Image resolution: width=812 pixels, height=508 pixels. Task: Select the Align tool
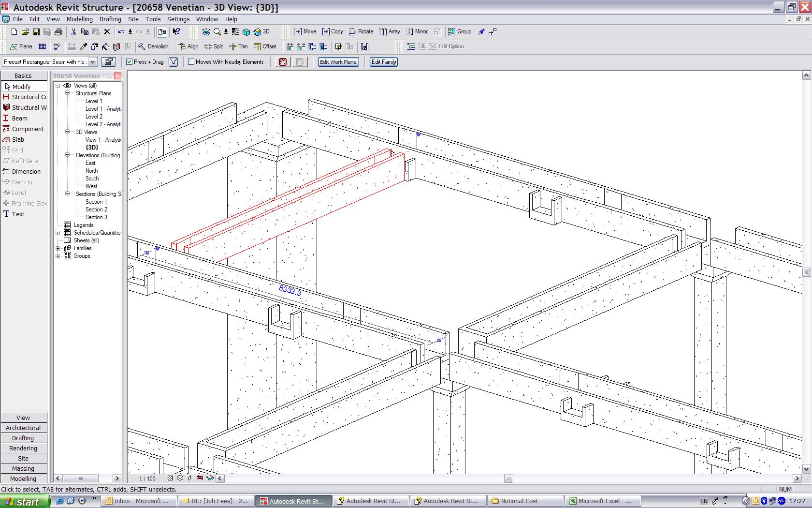(188, 46)
